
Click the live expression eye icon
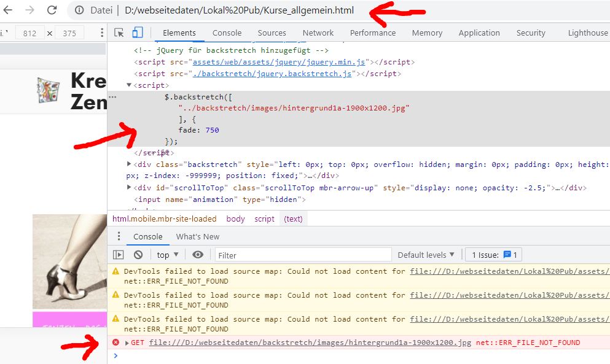point(198,255)
